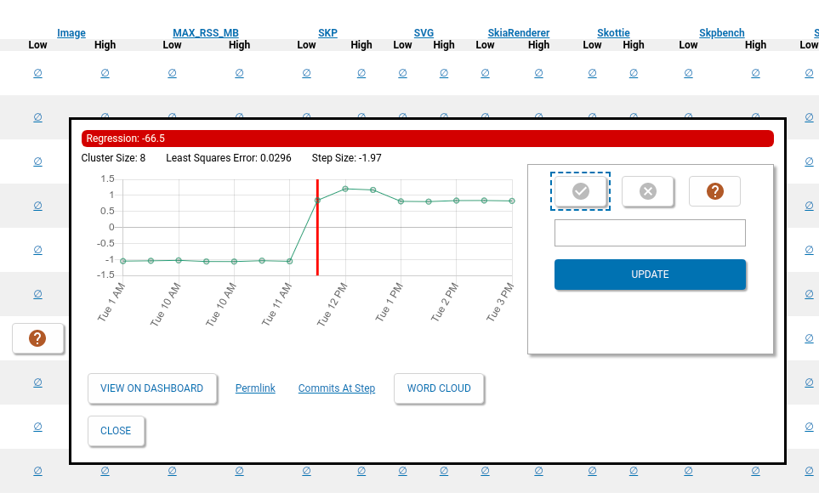Click empty-set icon under SKP Low in first row
The height and width of the screenshot is (504, 819).
(306, 74)
